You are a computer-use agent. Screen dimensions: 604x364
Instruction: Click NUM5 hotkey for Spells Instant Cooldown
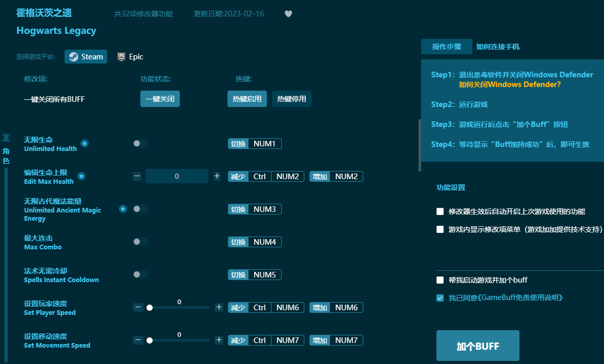[265, 274]
